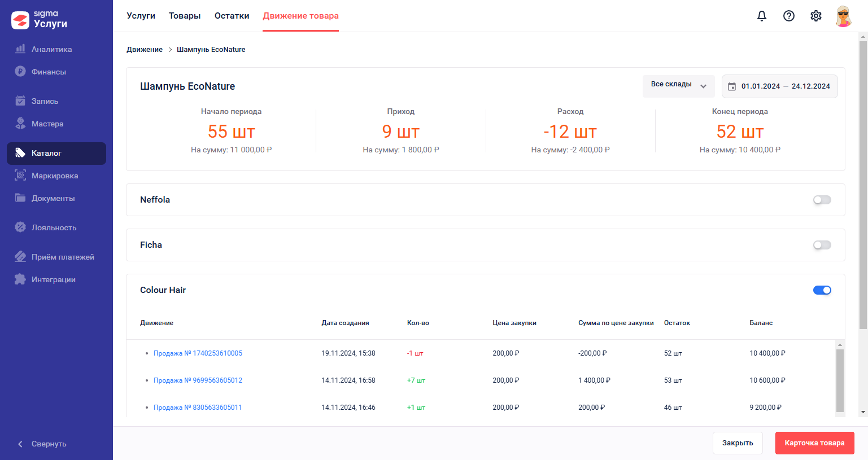868x460 pixels.
Task: Click the person icon for Мастера
Action: pyautogui.click(x=20, y=124)
